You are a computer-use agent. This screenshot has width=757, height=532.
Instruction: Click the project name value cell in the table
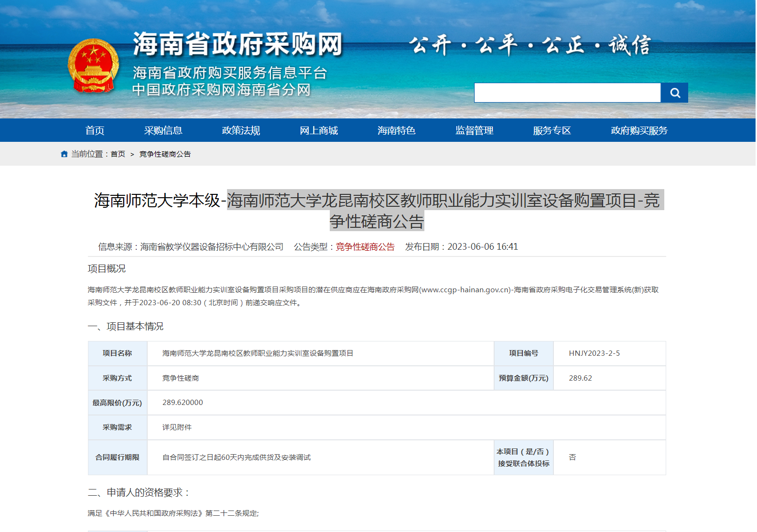coord(321,353)
